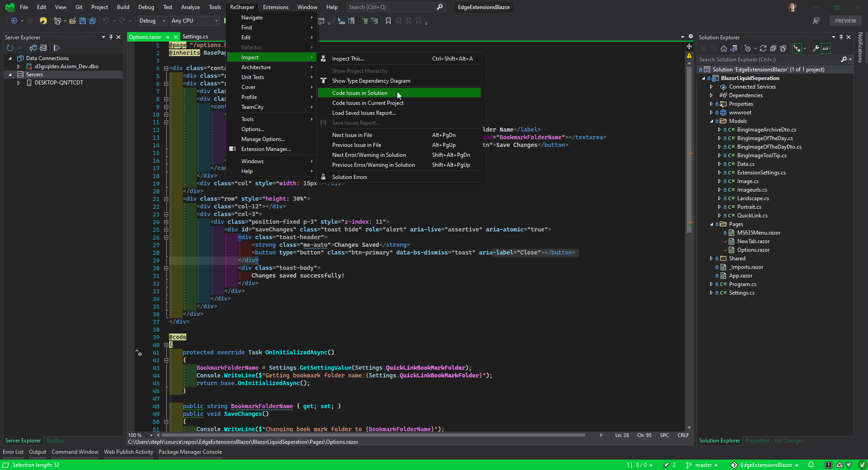
Task: Open Solution Explorer properties wrench icon
Action: pos(816,48)
